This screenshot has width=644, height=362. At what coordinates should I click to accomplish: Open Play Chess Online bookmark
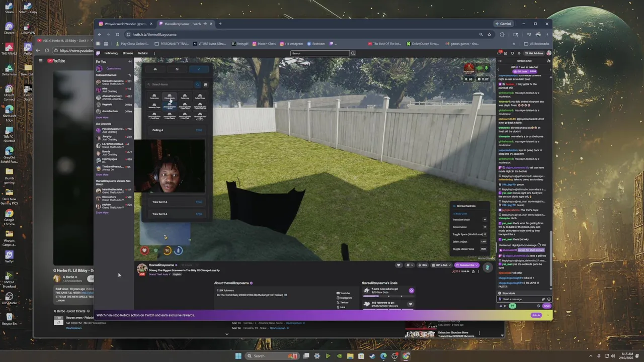(131, 44)
